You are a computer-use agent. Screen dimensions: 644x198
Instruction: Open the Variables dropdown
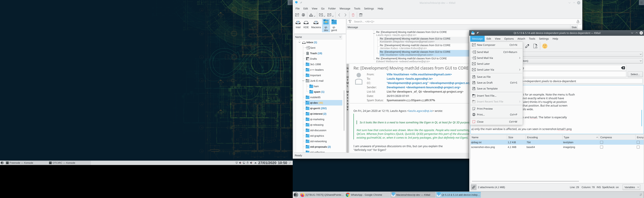631,187
